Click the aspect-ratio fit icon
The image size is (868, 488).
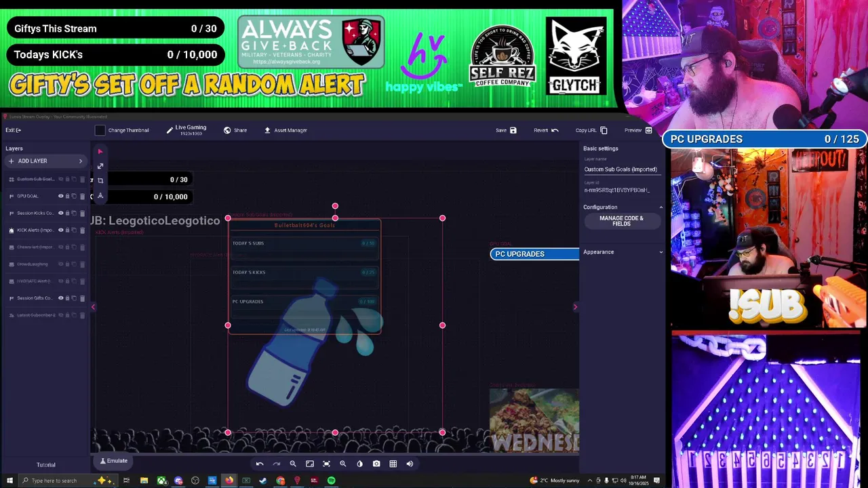point(310,464)
